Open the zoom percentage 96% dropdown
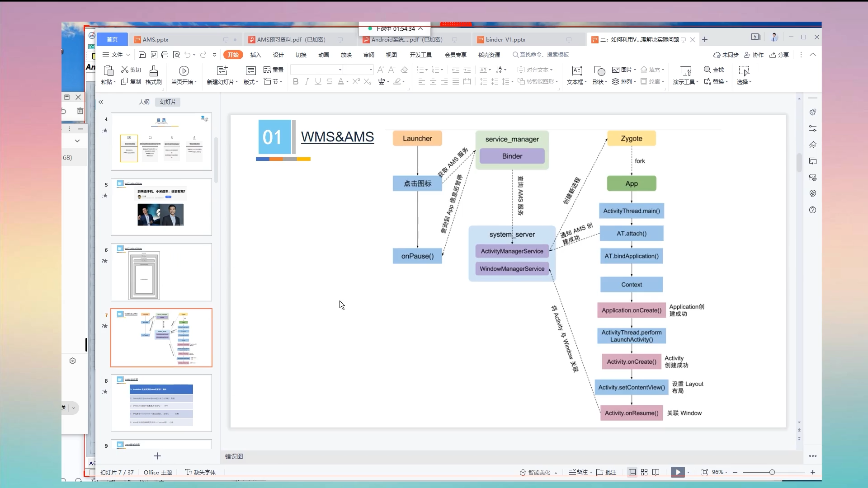The width and height of the screenshot is (868, 488). (x=719, y=472)
